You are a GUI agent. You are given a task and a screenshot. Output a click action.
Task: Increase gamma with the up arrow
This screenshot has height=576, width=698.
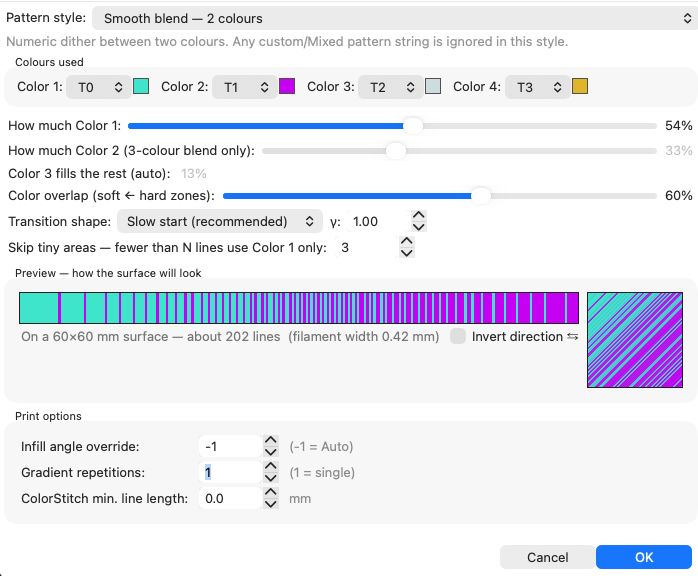(x=418, y=216)
